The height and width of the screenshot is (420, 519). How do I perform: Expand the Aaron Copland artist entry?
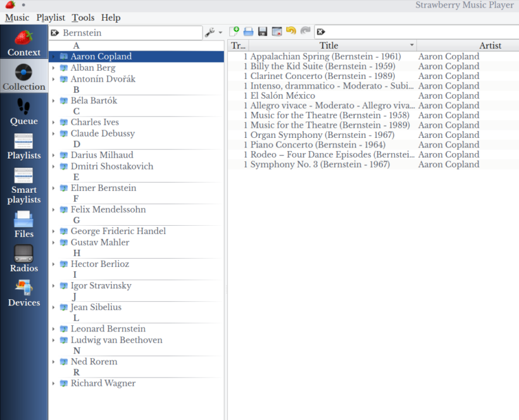click(x=54, y=56)
